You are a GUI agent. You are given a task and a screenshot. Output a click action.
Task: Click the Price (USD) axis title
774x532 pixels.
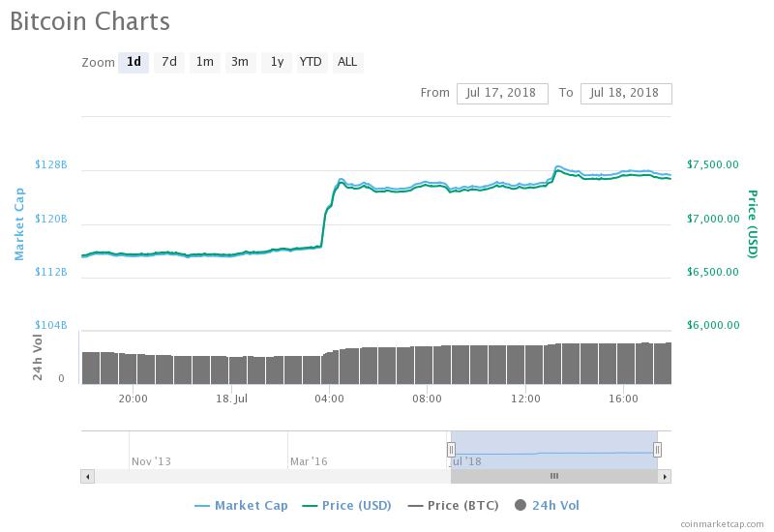point(752,224)
